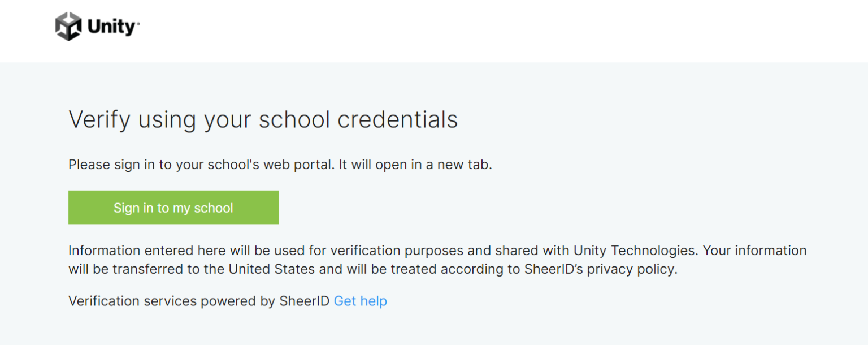Click the word "Verify" in the heading
The image size is (868, 345).
tap(99, 120)
